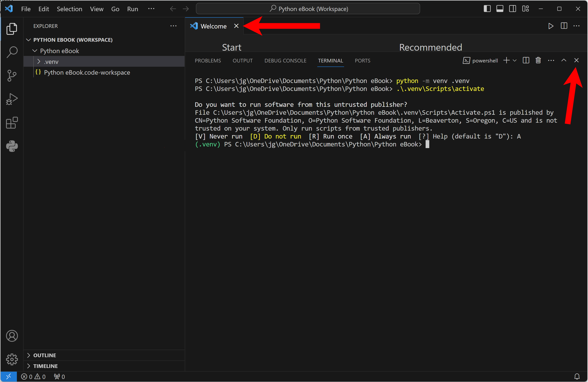
Task: Go forward using the navigation arrow
Action: click(x=186, y=9)
